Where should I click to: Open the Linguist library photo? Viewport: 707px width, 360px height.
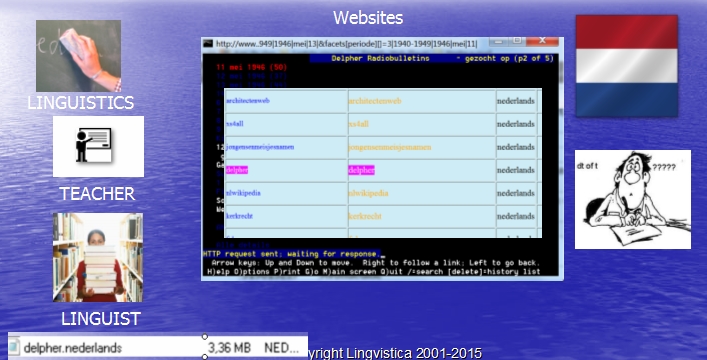coord(98,258)
